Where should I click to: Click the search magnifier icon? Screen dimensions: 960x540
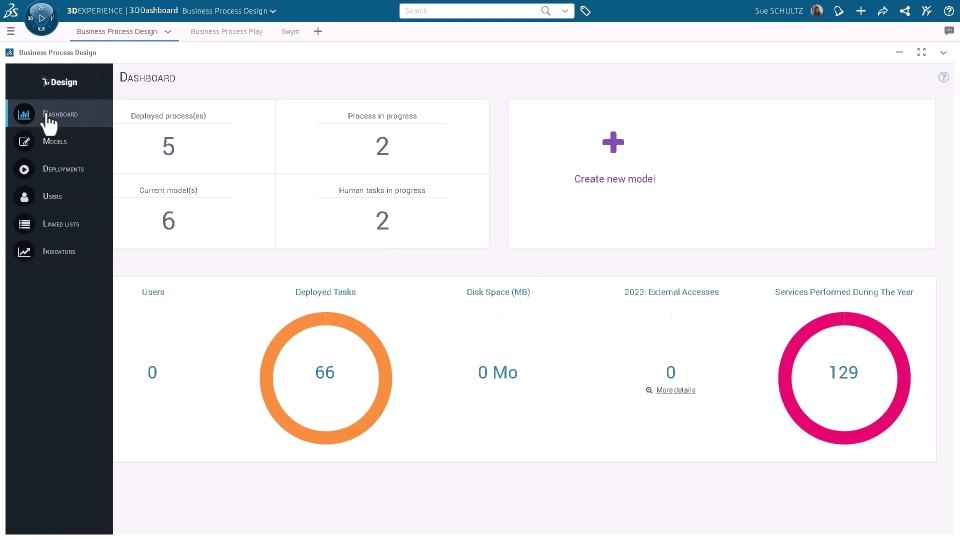546,11
